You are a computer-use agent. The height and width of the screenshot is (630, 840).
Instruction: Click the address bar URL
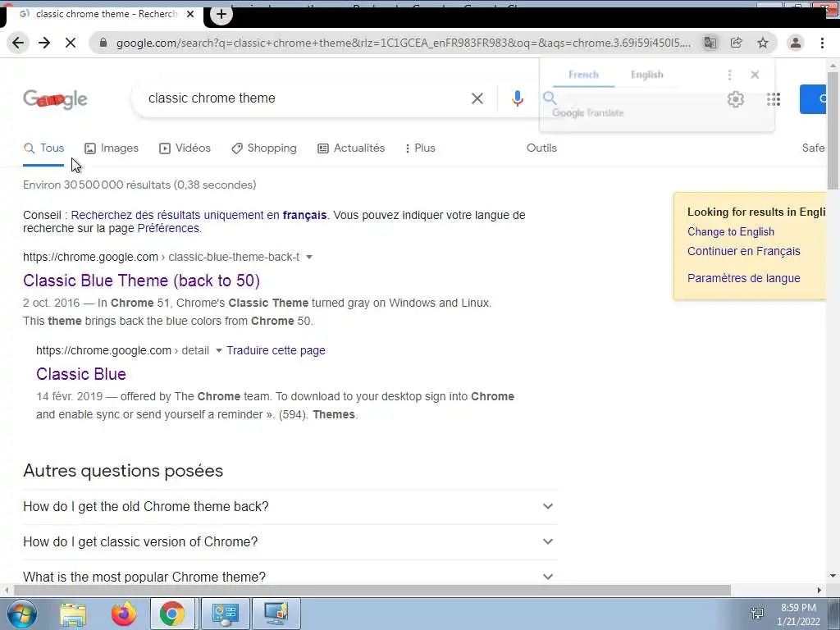(404, 43)
